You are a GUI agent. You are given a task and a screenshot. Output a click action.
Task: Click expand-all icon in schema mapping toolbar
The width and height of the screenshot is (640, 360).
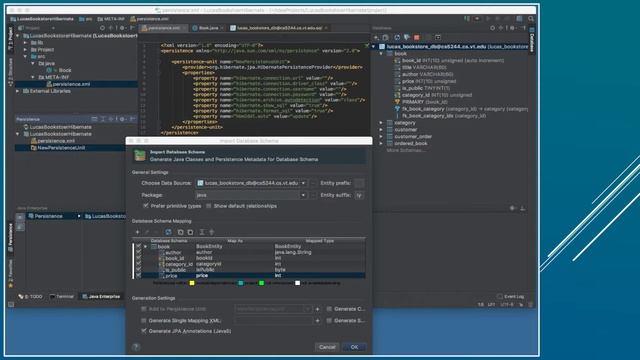pyautogui.click(x=202, y=232)
